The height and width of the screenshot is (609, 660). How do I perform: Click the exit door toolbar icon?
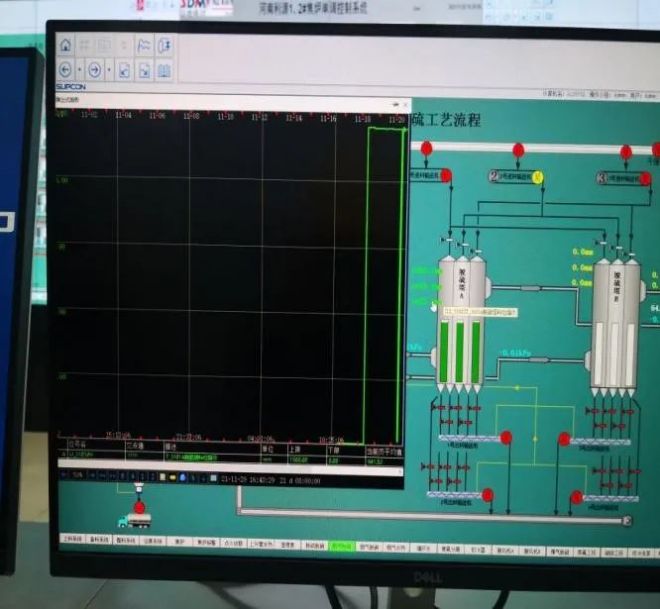166,45
